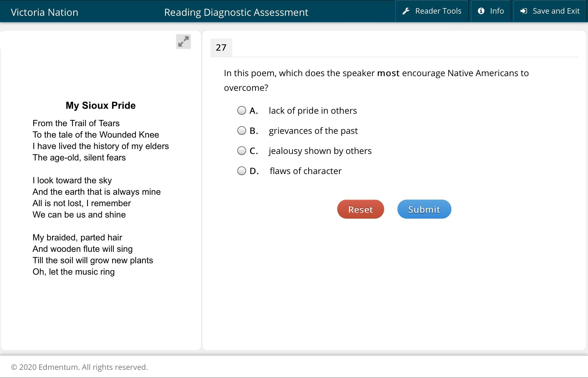Click the bold word "most" in the question
The image size is (588, 378).
(x=388, y=73)
